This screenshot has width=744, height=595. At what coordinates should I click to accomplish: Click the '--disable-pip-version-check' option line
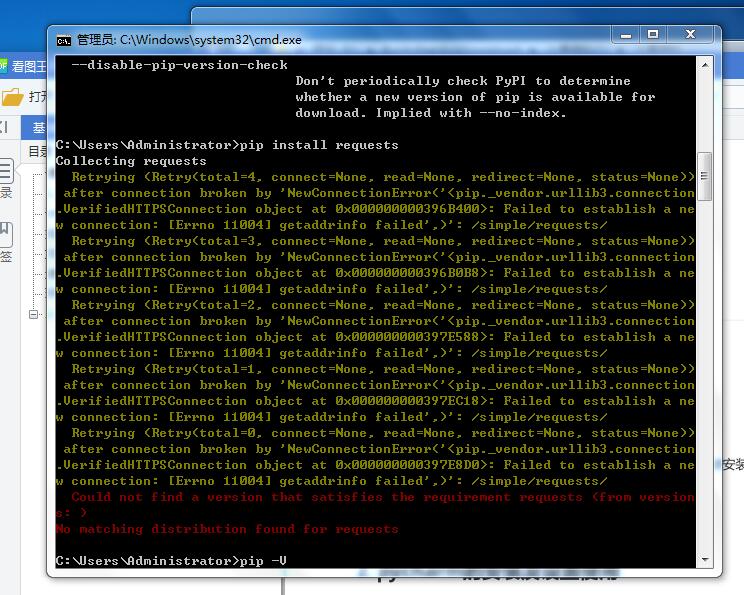(x=179, y=65)
